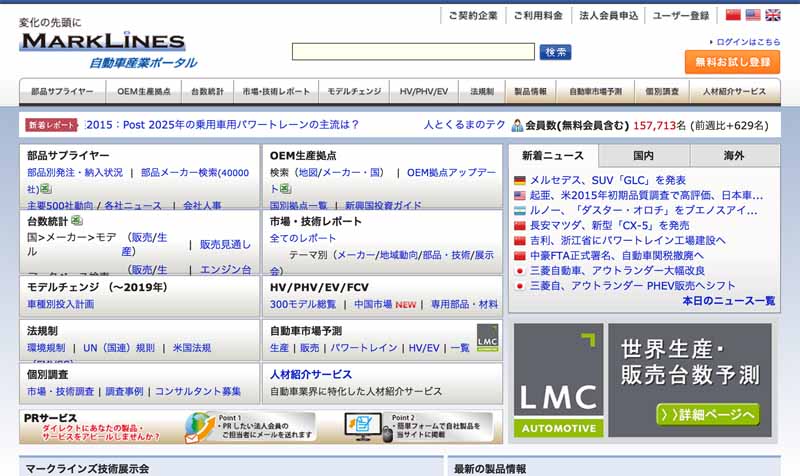This screenshot has height=476, width=800.
Task: Open 部品サプライヤー in navigation bar
Action: point(62,91)
